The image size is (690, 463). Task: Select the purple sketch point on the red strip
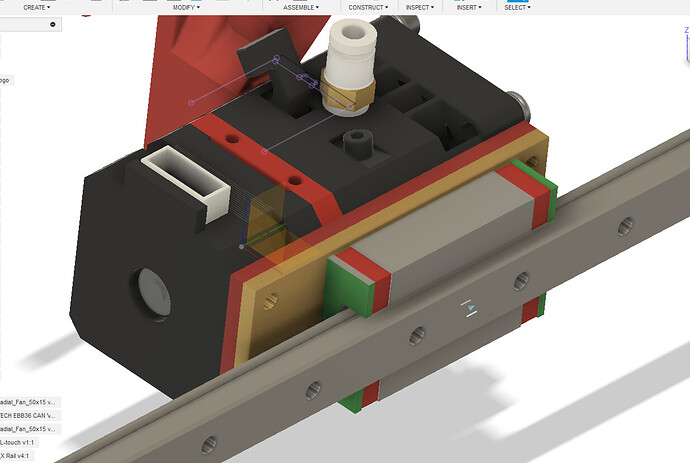point(264,151)
